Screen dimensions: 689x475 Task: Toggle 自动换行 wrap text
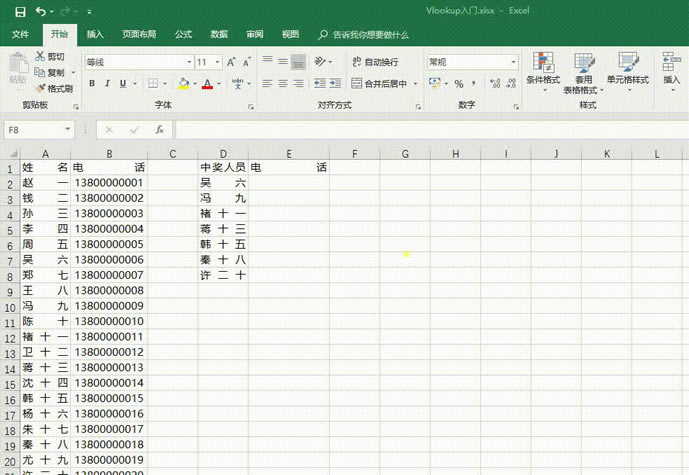click(x=375, y=62)
